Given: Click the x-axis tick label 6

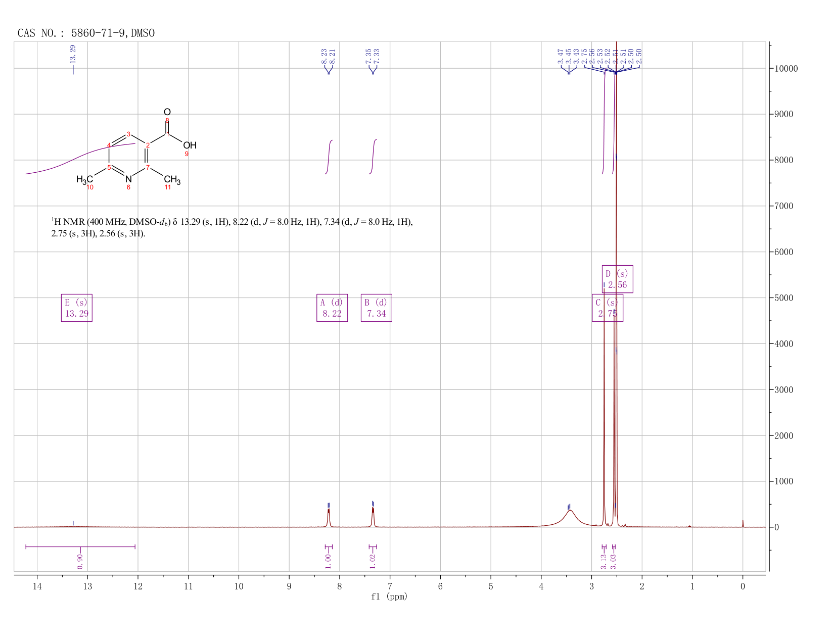Looking at the screenshot, I should [x=440, y=586].
